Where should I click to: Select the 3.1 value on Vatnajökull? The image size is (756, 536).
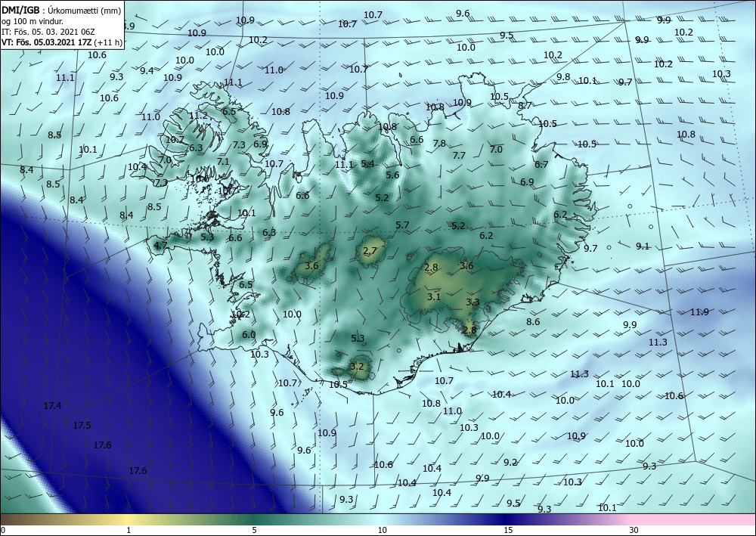point(434,296)
